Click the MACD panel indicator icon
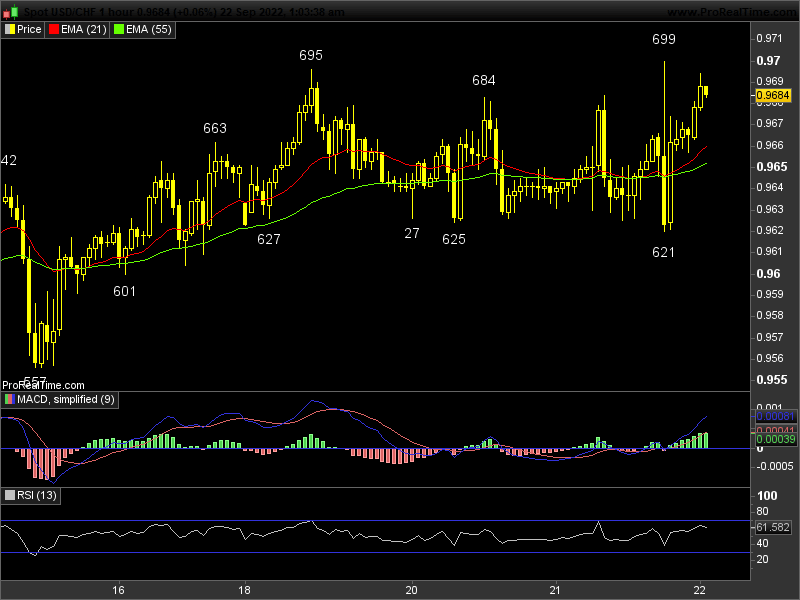 10,399
